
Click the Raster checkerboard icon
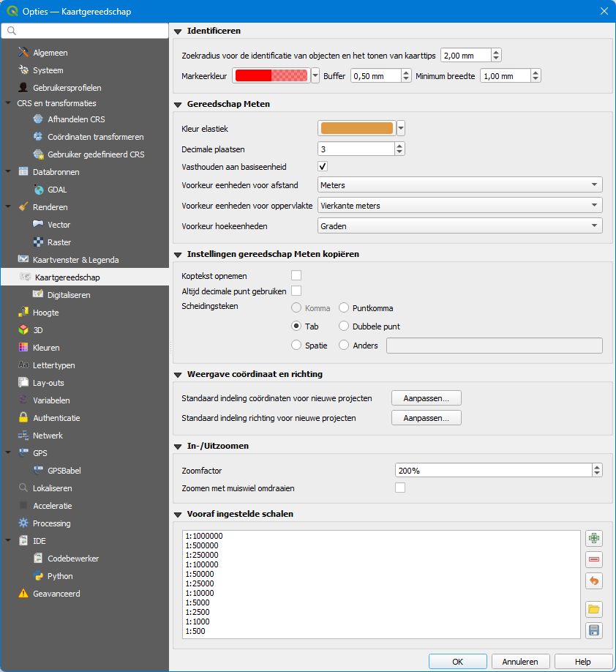pyautogui.click(x=38, y=242)
